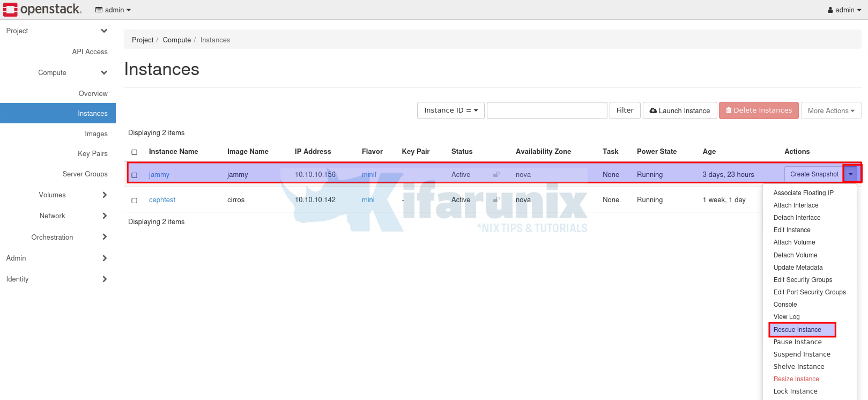Choose Lock Instance from the menu
Screen dimensions: 868x400
tap(795, 391)
